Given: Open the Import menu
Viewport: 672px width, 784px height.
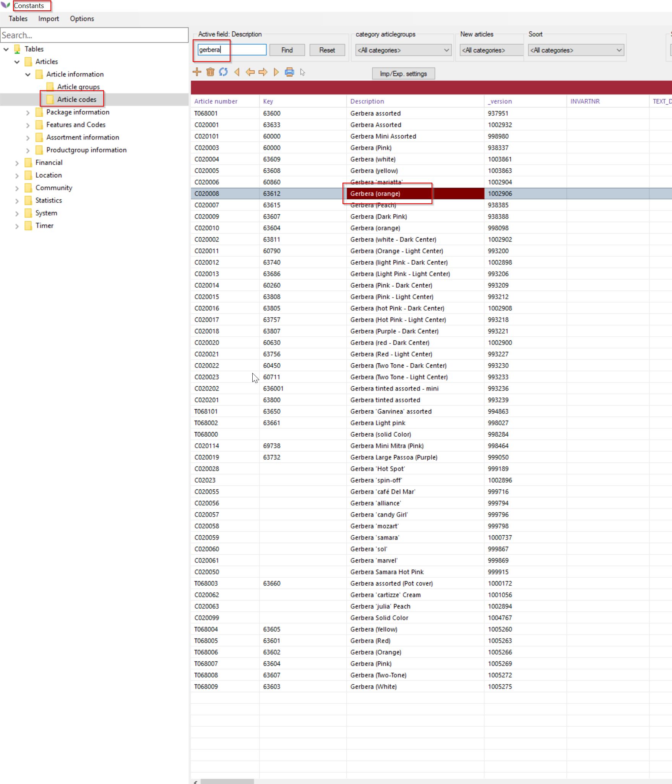Looking at the screenshot, I should [x=49, y=19].
